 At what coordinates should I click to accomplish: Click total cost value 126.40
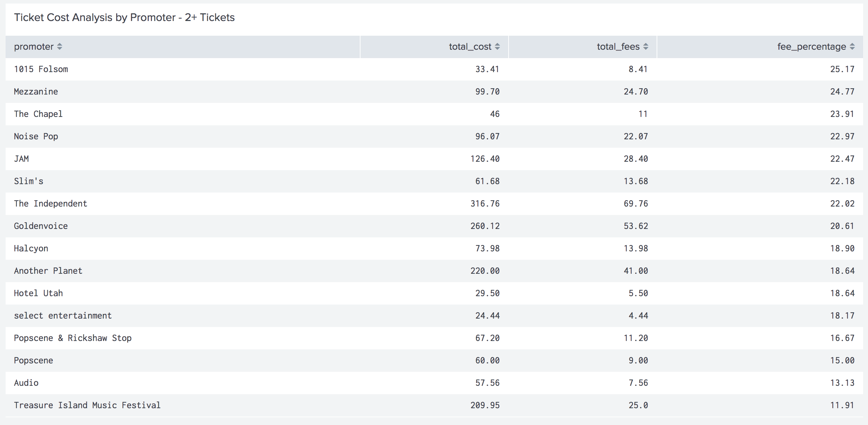coord(485,159)
